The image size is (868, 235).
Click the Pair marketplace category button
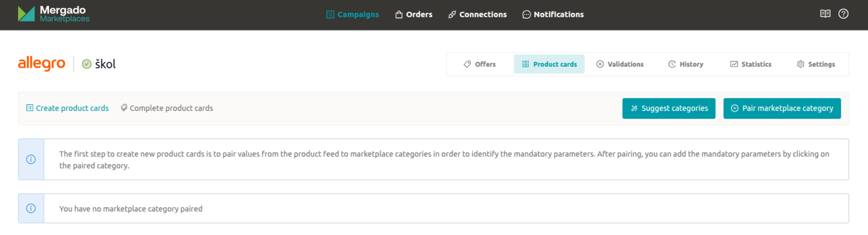[x=782, y=108]
